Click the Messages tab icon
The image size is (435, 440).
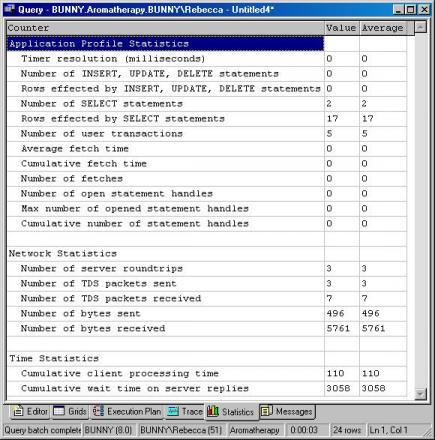tap(267, 411)
